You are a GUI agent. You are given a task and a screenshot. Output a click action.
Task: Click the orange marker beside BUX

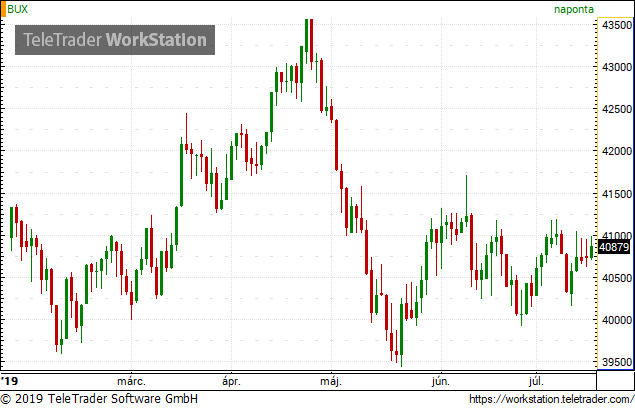point(3,9)
